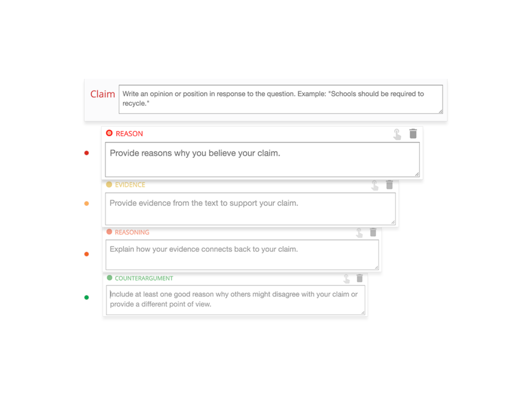Click the delete icon on EVIDENCE section

(x=389, y=185)
